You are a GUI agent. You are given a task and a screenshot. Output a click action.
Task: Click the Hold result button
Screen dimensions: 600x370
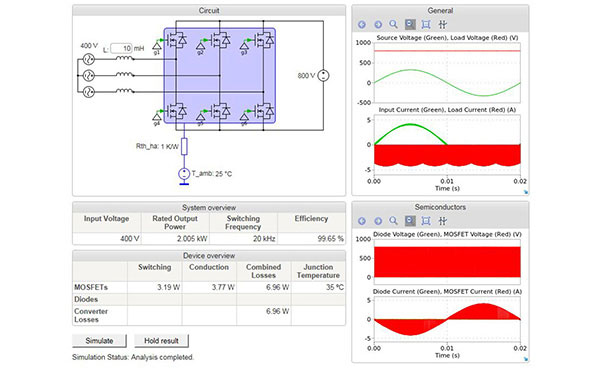(161, 341)
